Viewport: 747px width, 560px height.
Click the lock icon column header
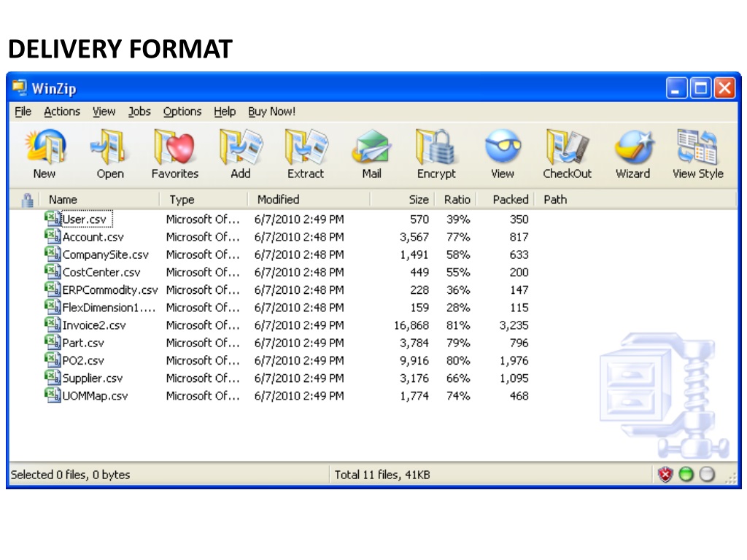pos(28,200)
